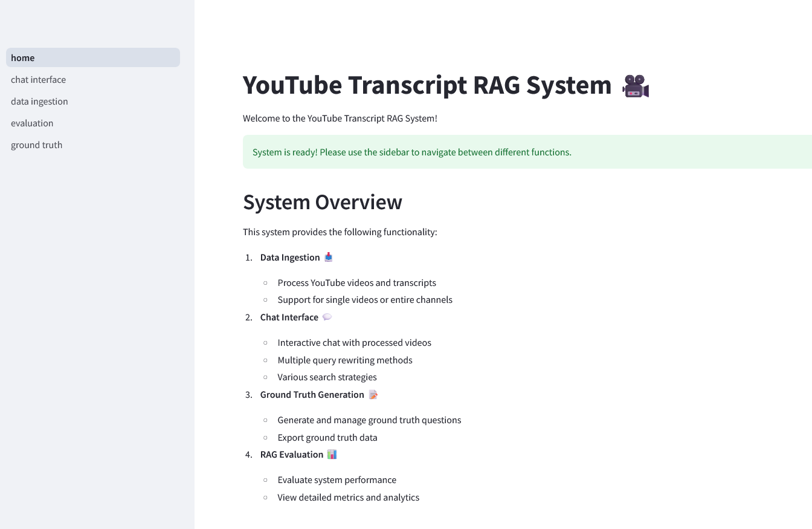
Task: Click the 'Ground Truth Generation' list item
Action: click(312, 394)
